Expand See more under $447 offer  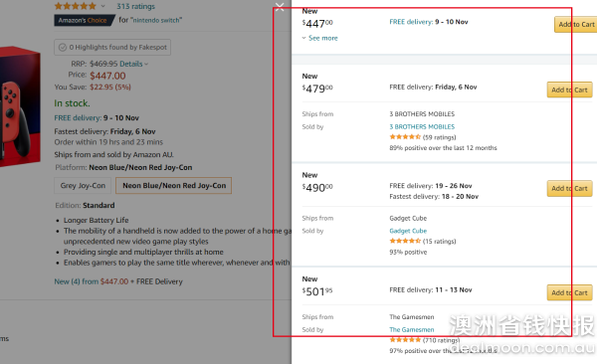click(319, 38)
